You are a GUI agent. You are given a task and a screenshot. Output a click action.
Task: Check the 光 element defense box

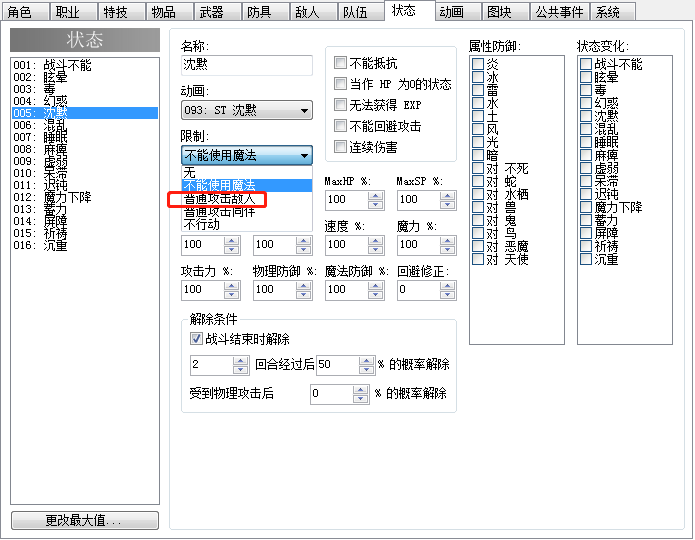tap(478, 142)
